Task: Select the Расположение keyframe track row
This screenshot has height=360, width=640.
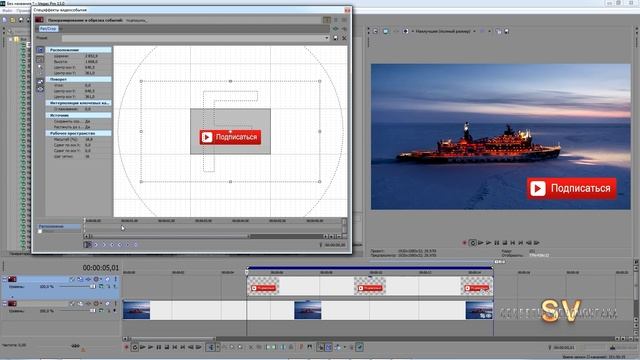Action: [59, 226]
